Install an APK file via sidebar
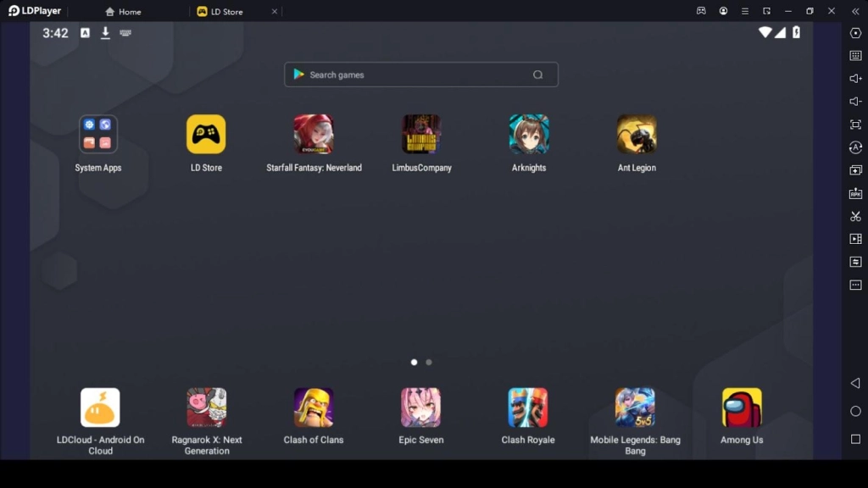The image size is (868, 488). [x=855, y=193]
